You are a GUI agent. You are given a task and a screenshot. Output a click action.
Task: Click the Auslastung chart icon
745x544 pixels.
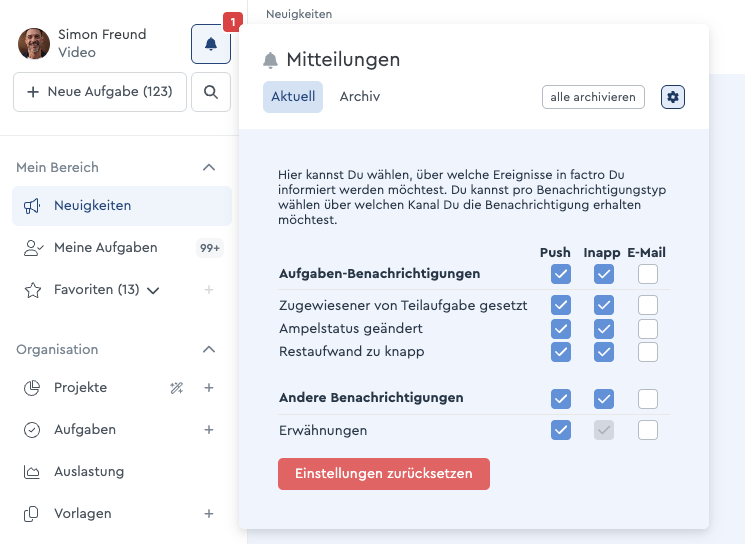[x=32, y=472]
